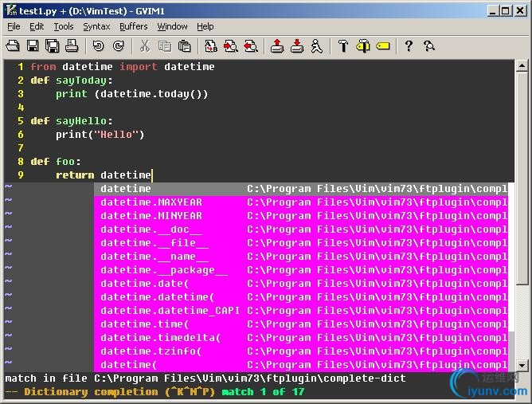Click the Make hammer icon

pos(343,46)
